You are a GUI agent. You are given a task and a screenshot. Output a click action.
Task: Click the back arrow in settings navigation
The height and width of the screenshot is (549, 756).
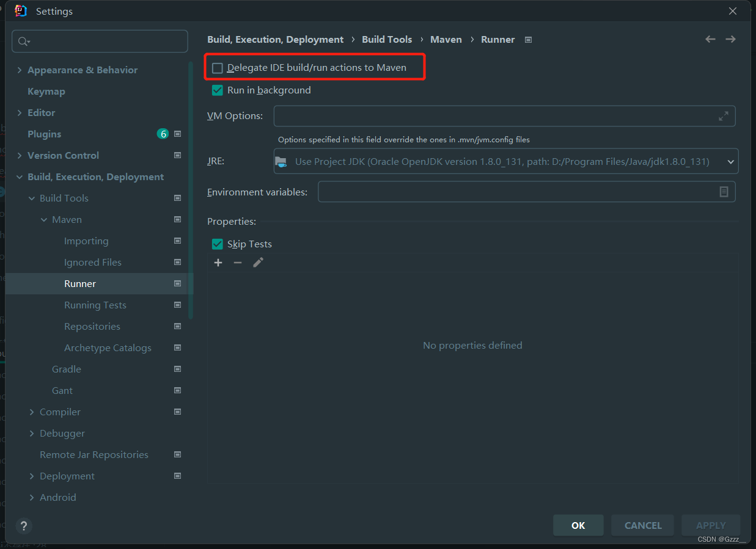point(710,38)
